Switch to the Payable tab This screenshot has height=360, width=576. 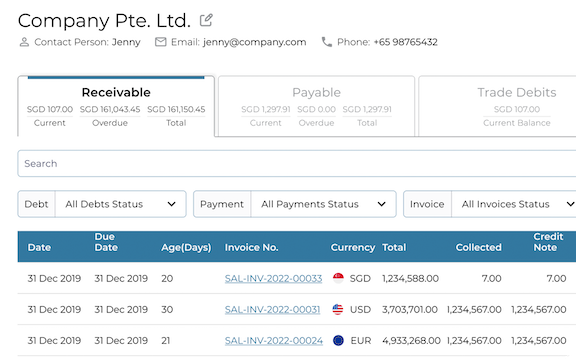[x=316, y=106]
